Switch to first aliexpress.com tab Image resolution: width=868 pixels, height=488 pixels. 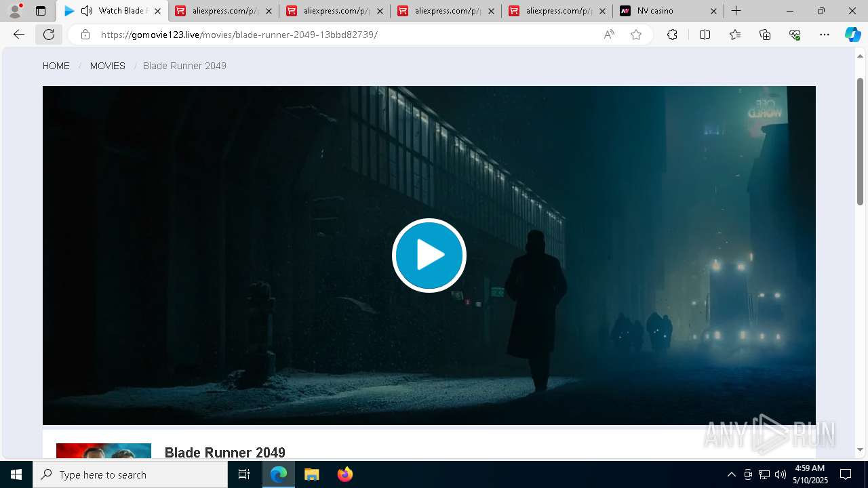tap(223, 11)
